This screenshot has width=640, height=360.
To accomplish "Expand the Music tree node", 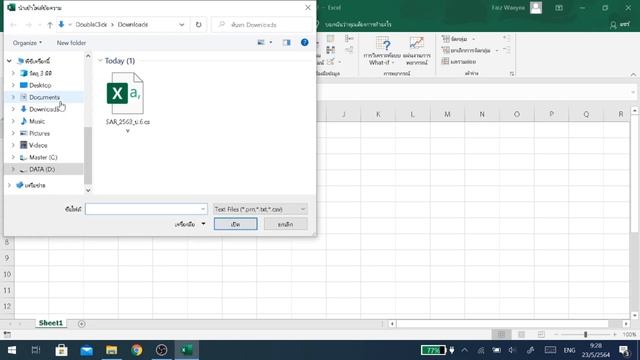I will click(13, 121).
